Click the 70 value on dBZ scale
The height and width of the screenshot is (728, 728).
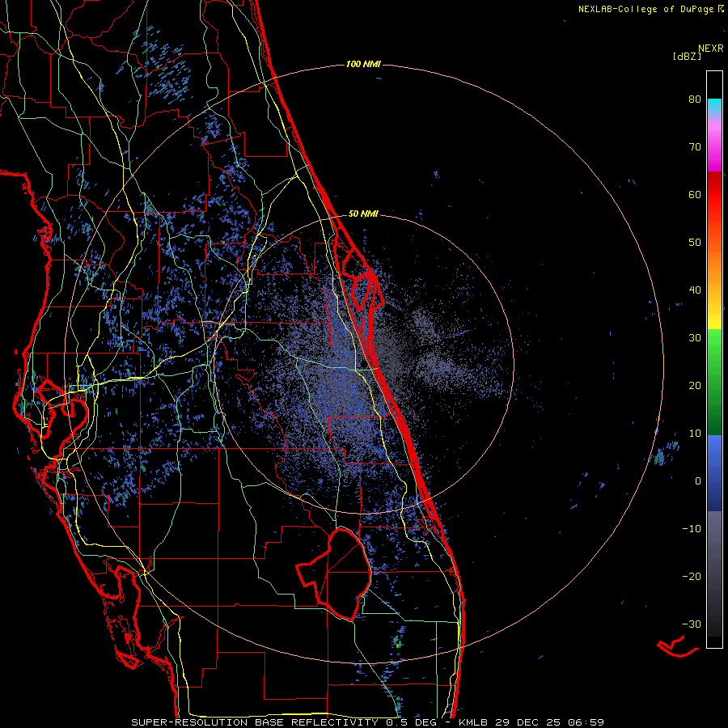pyautogui.click(x=695, y=146)
